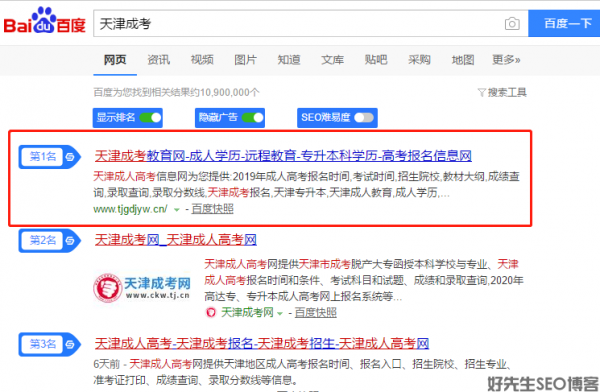Open 百度快照 for first result
This screenshot has width=600, height=392.
click(212, 209)
